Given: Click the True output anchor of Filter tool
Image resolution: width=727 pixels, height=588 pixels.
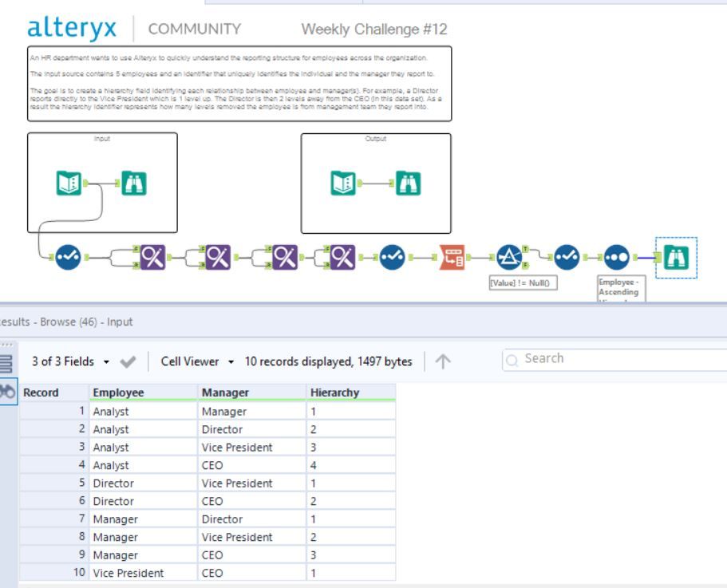Looking at the screenshot, I should [x=525, y=249].
